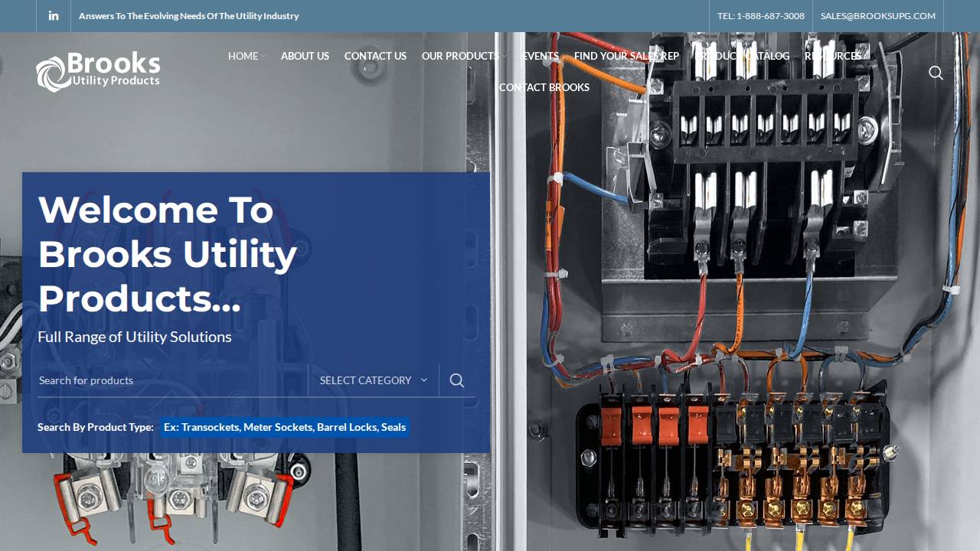Click the Welcome To Brooks Utility Products heading

click(168, 254)
